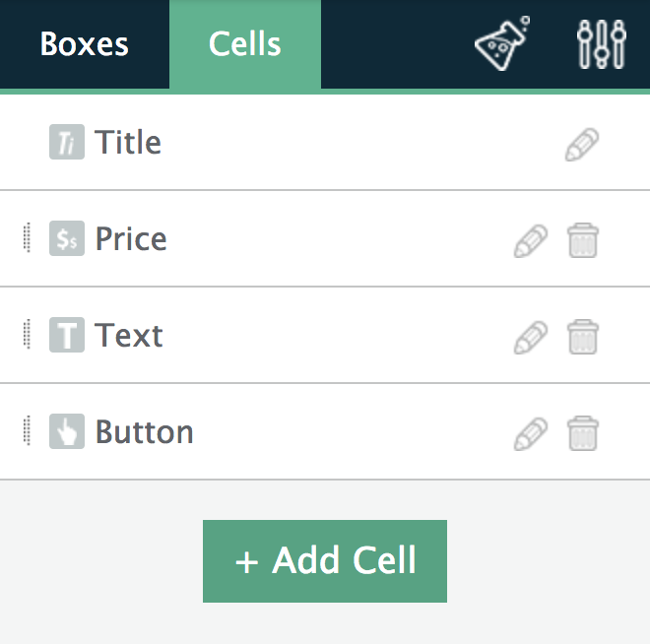Edit the Price cell with pencil

pyautogui.click(x=531, y=241)
